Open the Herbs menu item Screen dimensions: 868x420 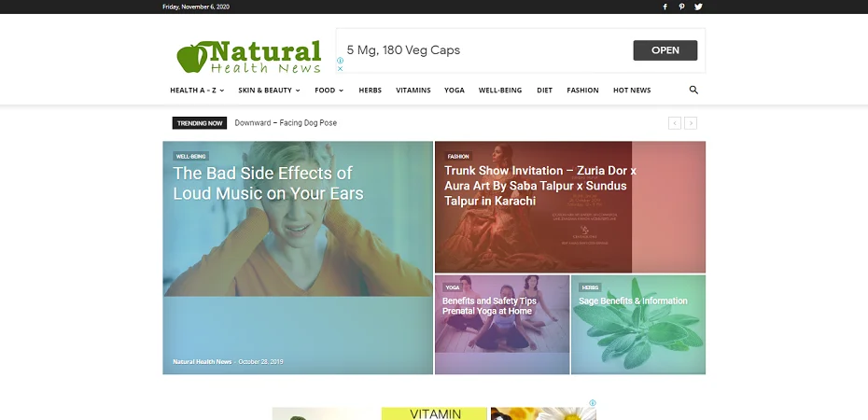pos(370,91)
